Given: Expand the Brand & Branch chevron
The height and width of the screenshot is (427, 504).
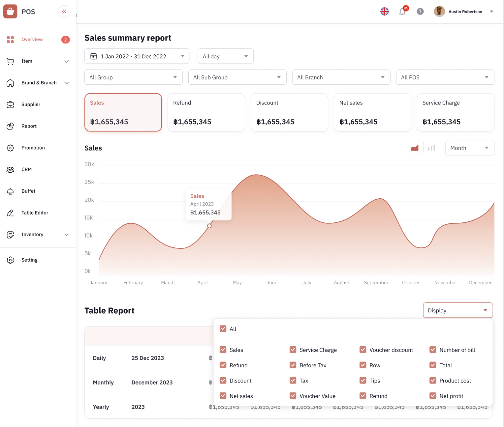Looking at the screenshot, I should [67, 83].
